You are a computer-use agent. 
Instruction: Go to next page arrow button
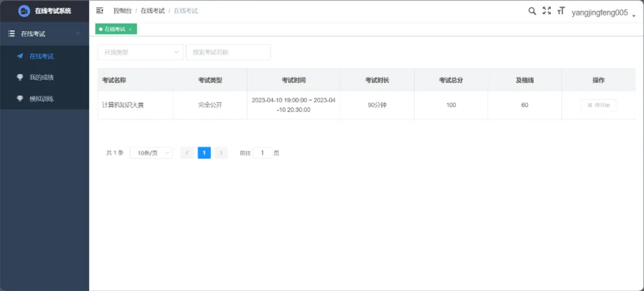coord(221,153)
